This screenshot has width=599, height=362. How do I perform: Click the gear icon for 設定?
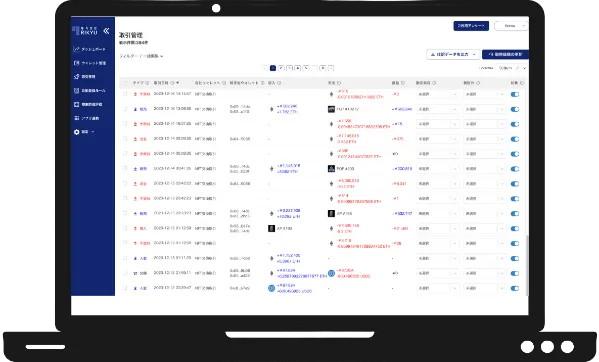[76, 132]
